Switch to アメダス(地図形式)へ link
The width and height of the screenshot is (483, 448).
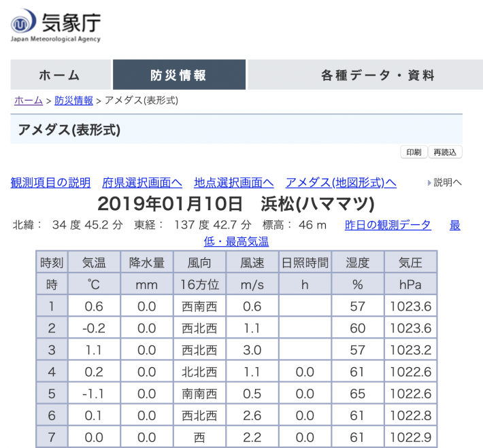pos(341,183)
